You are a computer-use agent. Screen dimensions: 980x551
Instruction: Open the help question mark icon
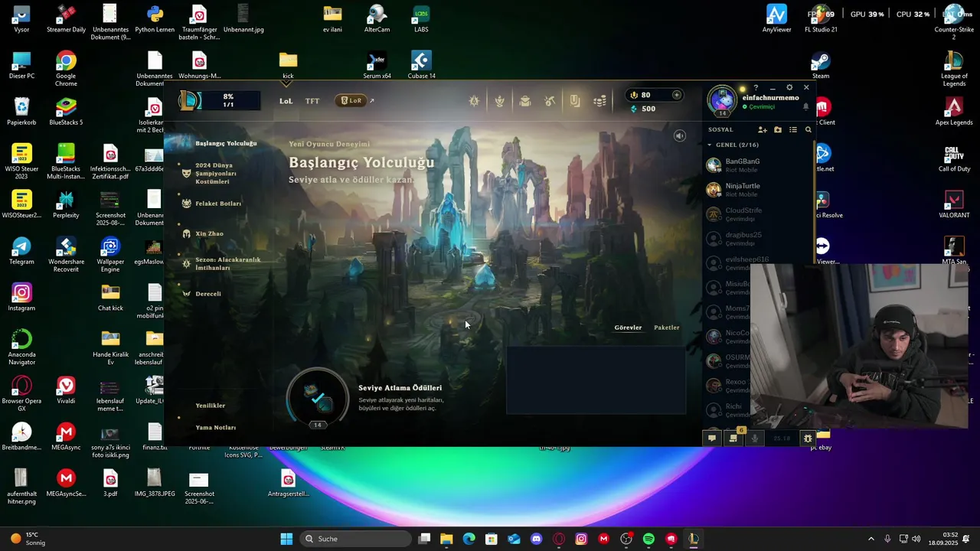(756, 88)
